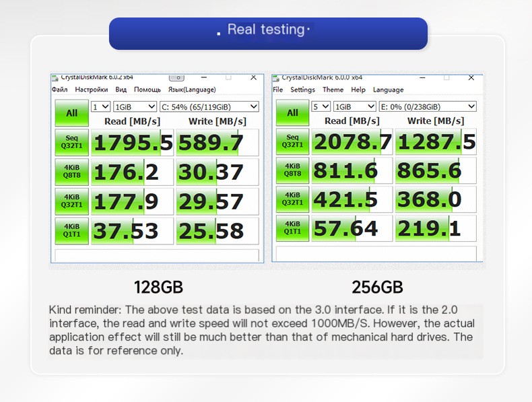Image resolution: width=532 pixels, height=402 pixels.
Task: Close the CrystalDiskMark 6.0.2 window
Action: [253, 77]
